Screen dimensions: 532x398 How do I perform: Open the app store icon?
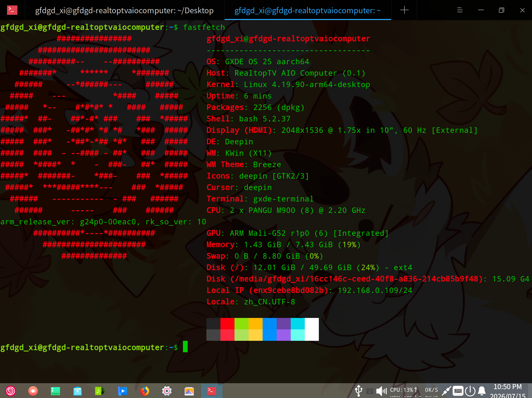click(x=78, y=391)
